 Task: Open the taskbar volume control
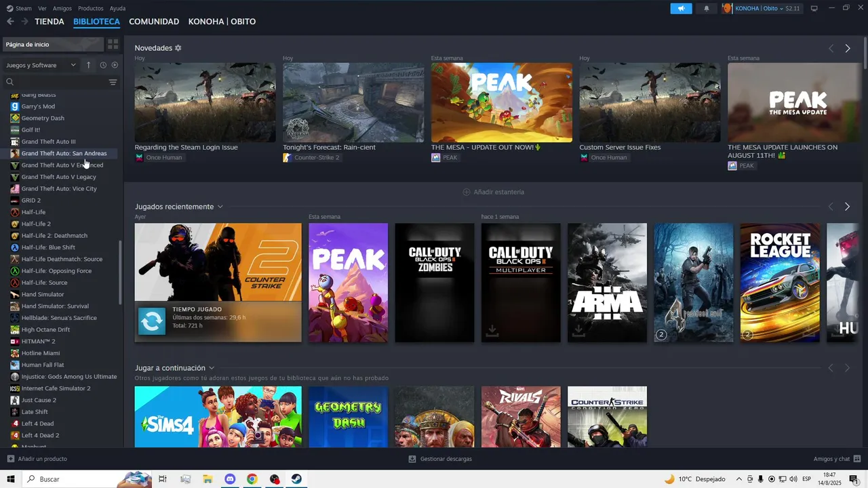pyautogui.click(x=793, y=479)
